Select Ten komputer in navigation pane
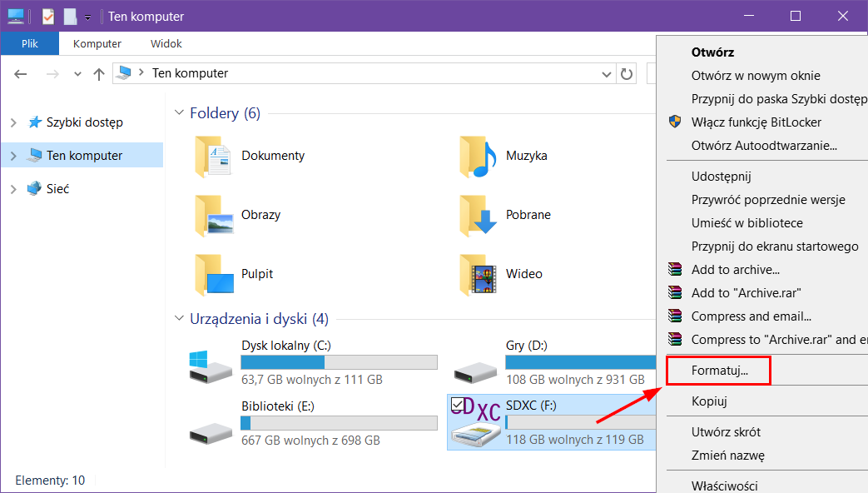 84,156
